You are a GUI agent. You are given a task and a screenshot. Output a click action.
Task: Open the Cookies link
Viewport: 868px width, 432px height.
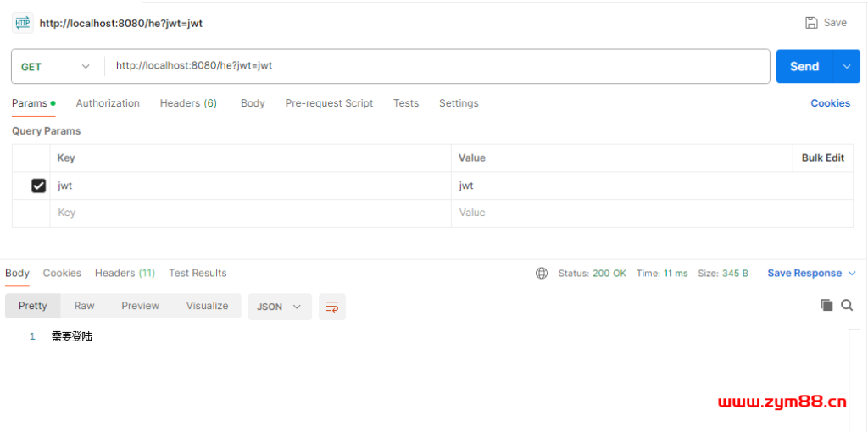[x=830, y=103]
